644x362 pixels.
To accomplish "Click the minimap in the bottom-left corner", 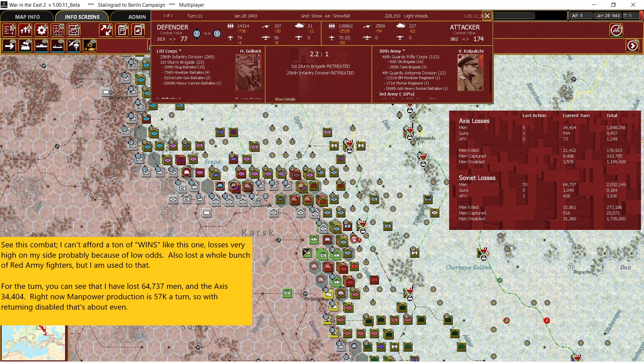I will pyautogui.click(x=34, y=342).
